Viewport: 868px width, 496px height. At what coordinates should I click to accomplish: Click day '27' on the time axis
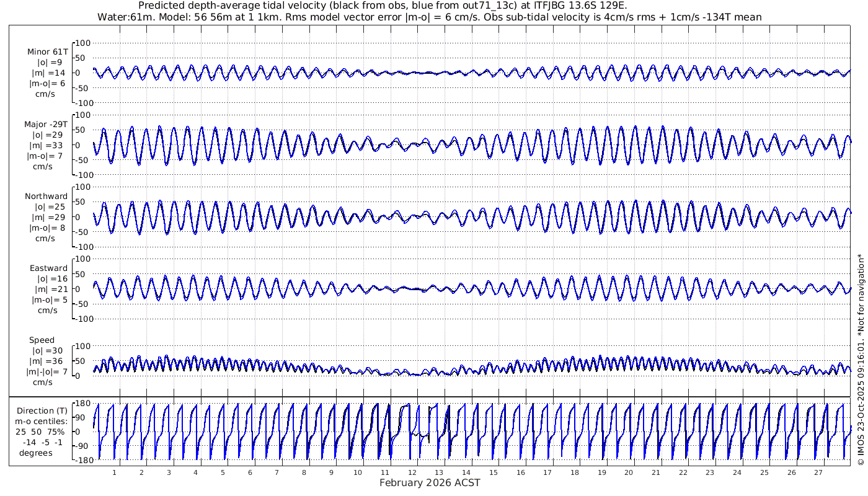point(818,472)
